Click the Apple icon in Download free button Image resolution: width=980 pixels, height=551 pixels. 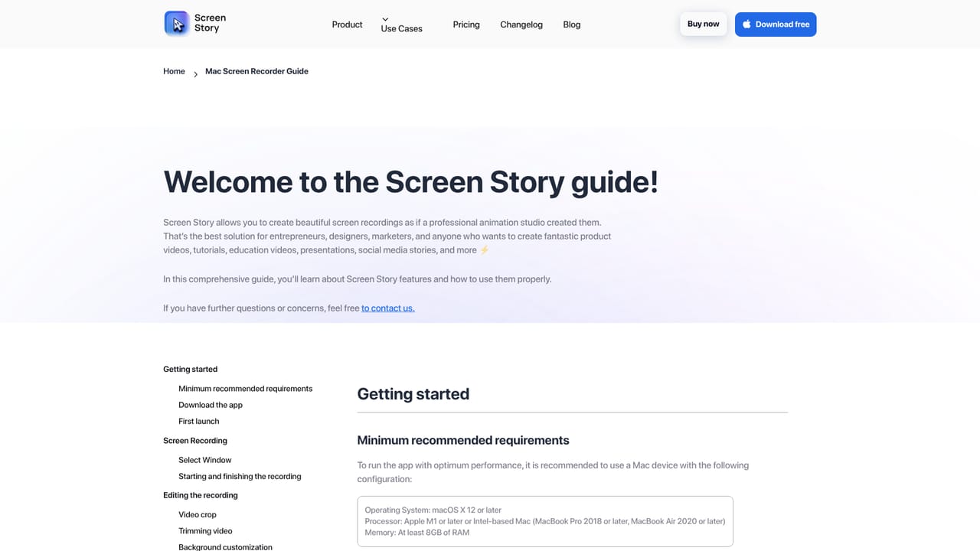pyautogui.click(x=746, y=24)
